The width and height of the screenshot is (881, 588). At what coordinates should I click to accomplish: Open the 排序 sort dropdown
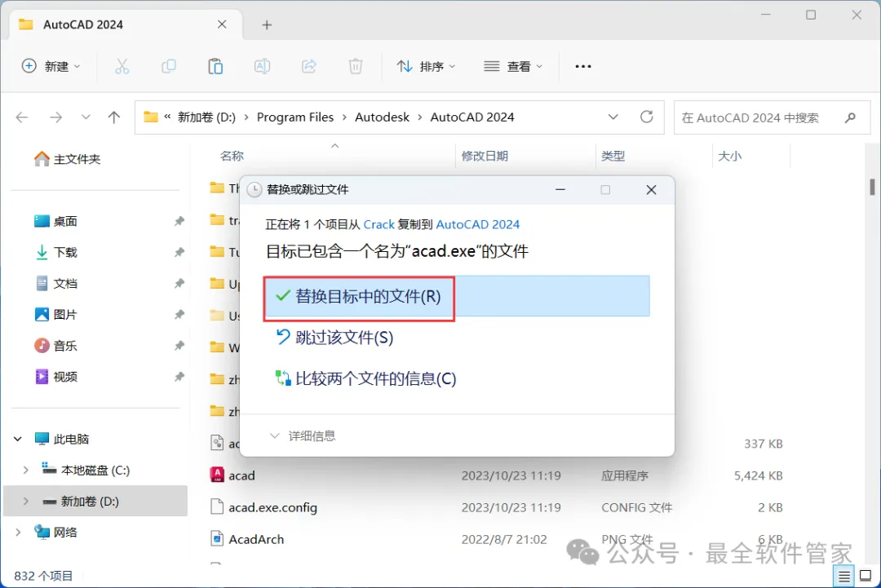(427, 66)
